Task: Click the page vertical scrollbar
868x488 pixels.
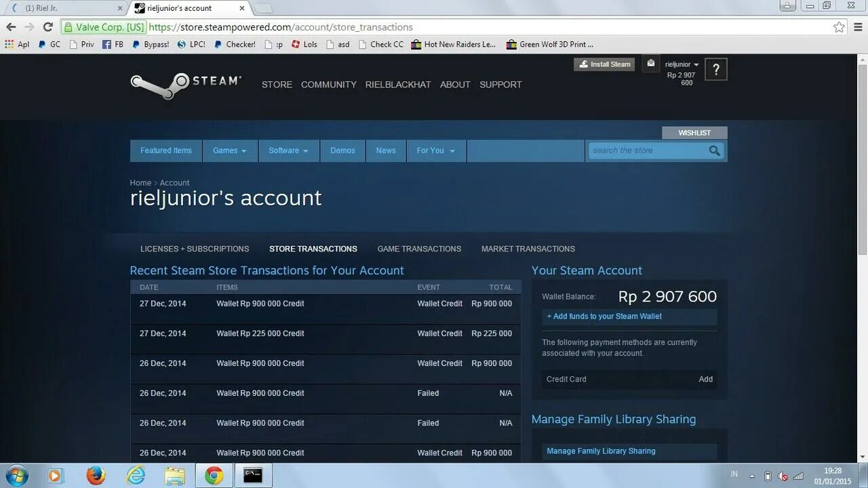Action: (x=863, y=159)
